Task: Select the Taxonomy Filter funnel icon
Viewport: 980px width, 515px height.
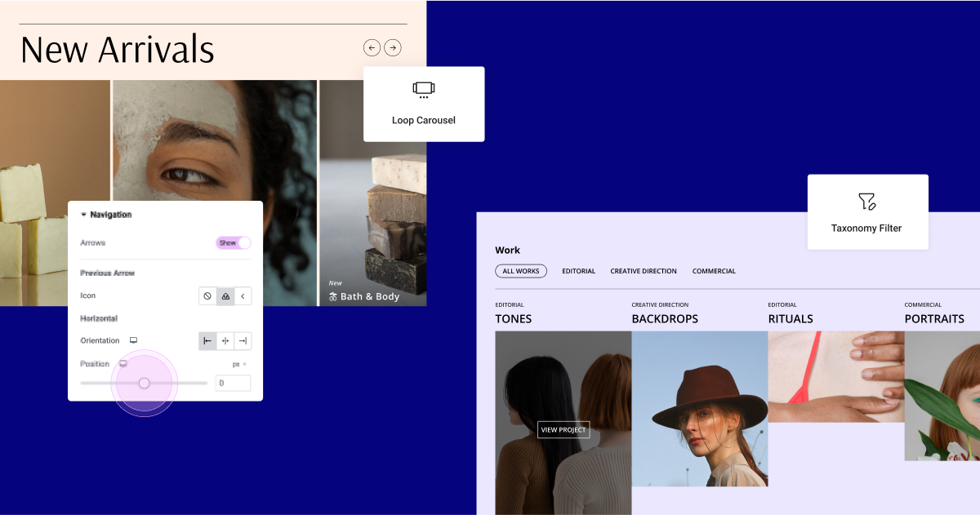Action: 866,201
